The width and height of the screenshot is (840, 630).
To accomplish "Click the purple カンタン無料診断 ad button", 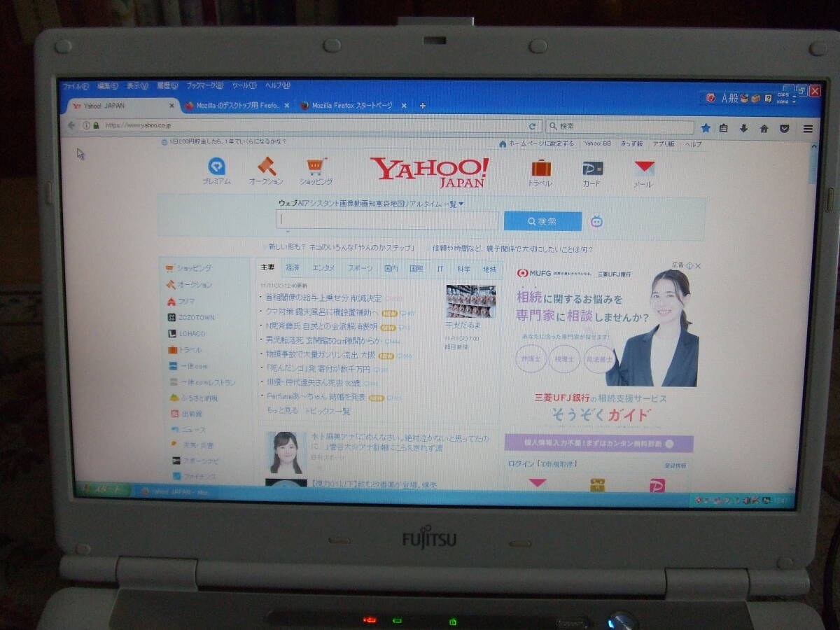I will click(599, 443).
